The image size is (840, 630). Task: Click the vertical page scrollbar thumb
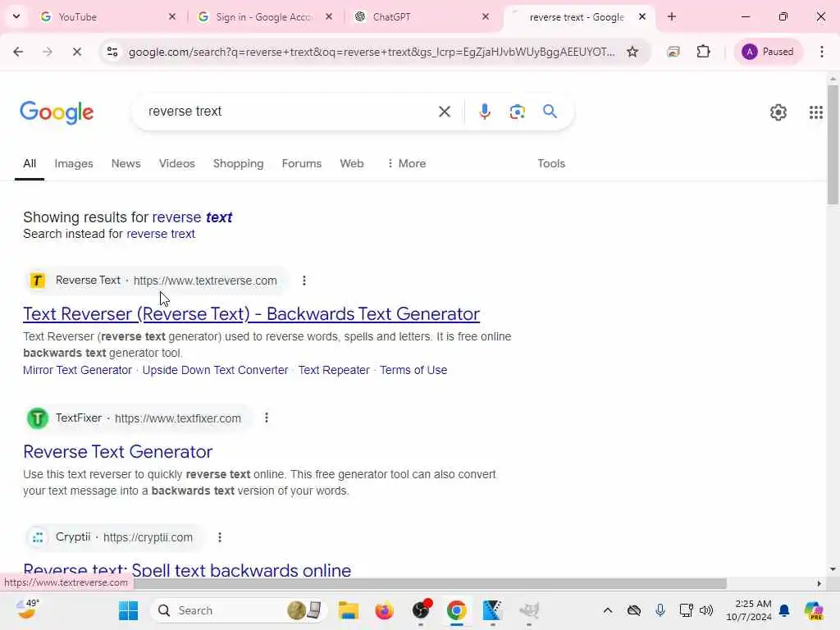pyautogui.click(x=833, y=144)
